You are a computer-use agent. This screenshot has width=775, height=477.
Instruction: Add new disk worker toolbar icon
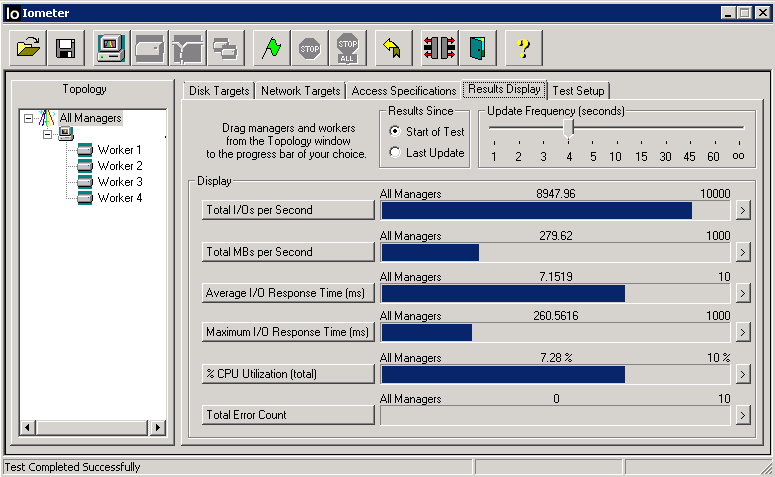pos(149,48)
